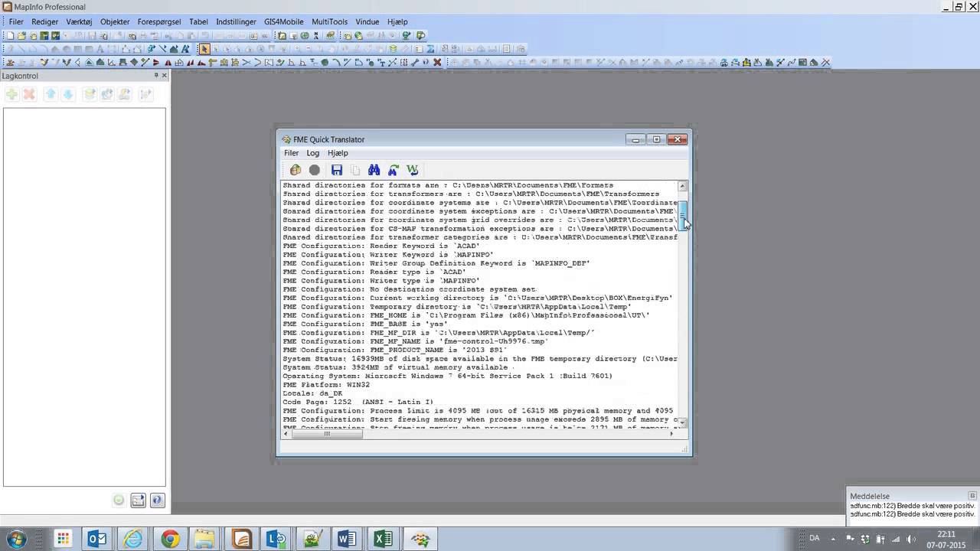The image size is (980, 551).
Task: Click the Move Layer Down arrow icon
Action: (x=67, y=94)
